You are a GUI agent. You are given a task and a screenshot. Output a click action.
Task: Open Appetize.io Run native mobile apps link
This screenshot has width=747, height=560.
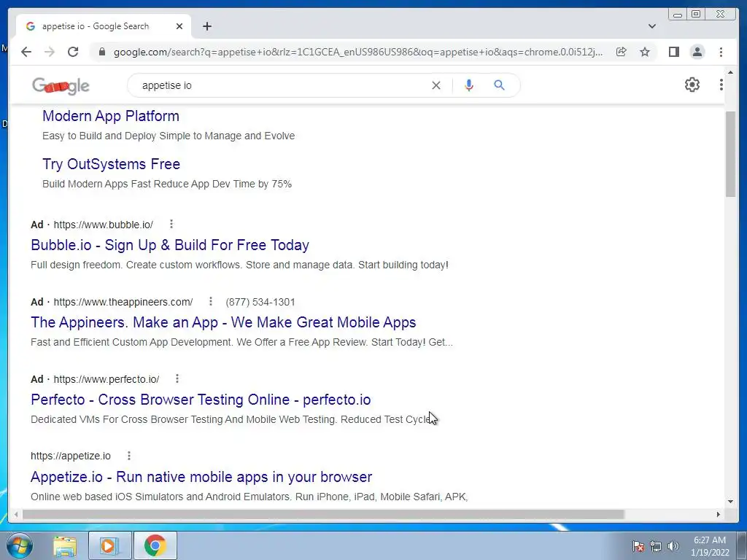[x=201, y=477]
